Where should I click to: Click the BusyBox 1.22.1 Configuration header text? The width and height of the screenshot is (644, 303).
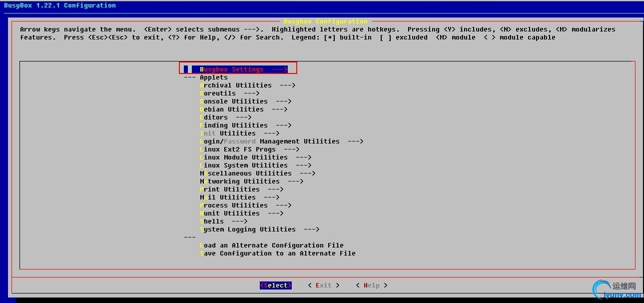click(x=60, y=5)
